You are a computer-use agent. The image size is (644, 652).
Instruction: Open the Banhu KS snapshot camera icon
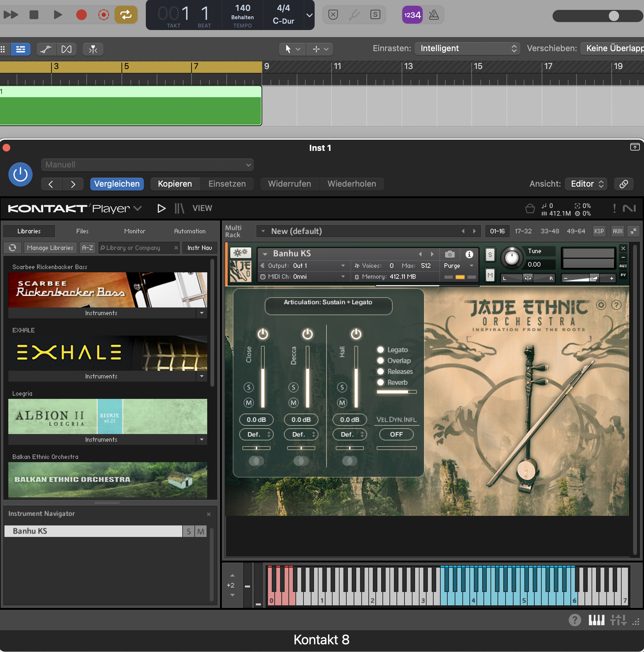[x=450, y=254]
